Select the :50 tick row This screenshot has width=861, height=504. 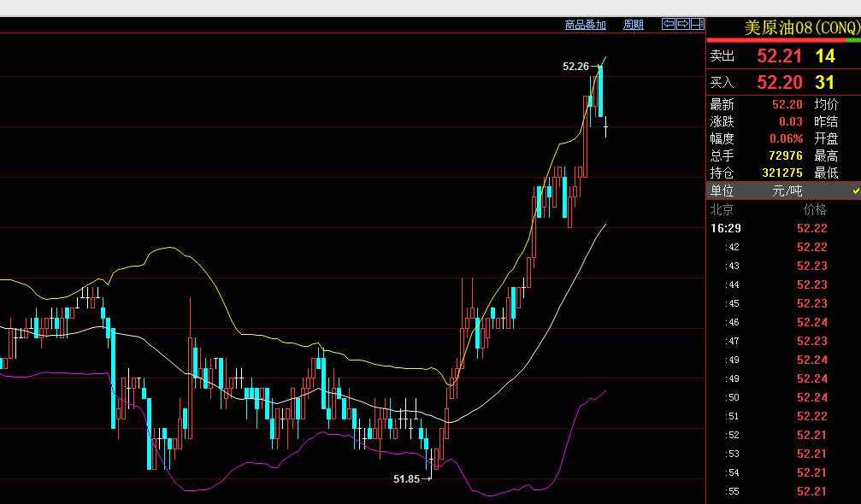coord(783,397)
